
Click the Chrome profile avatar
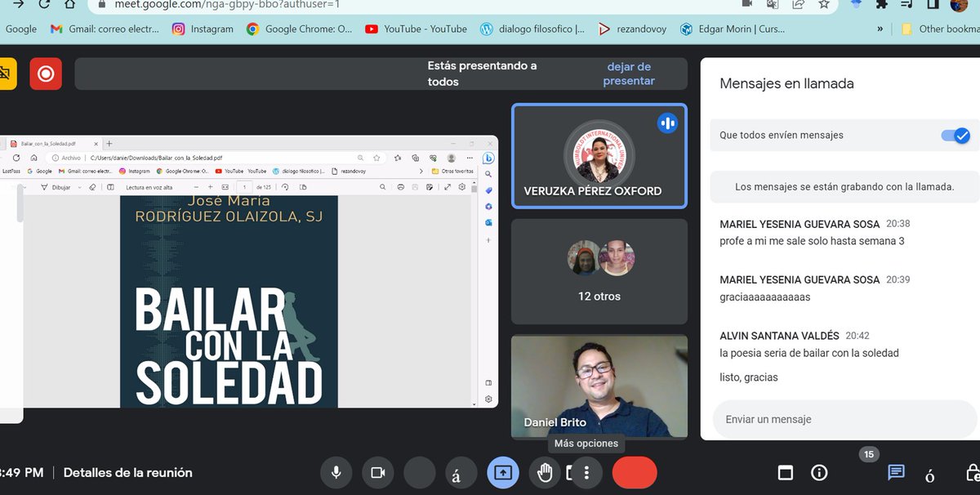tap(959, 4)
